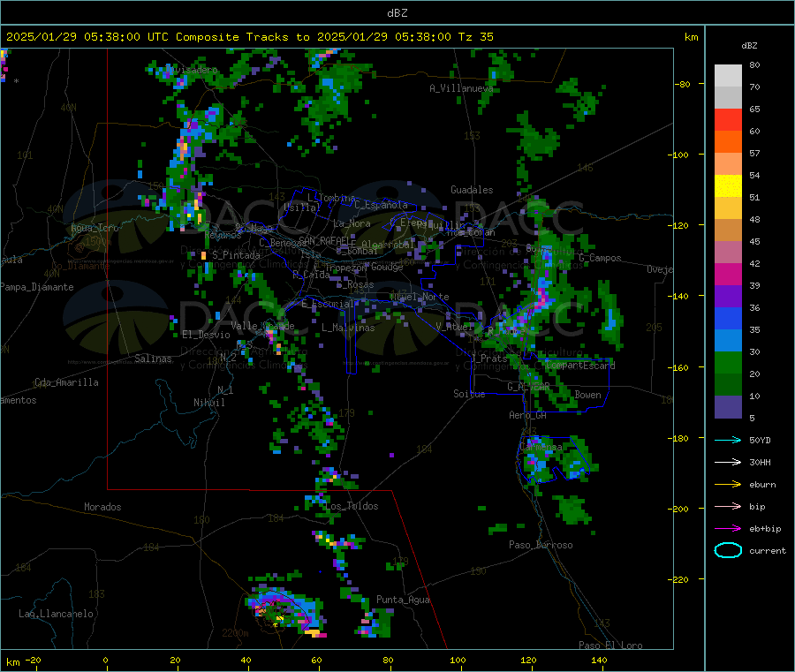Click the eb+bip magenta arrow legend icon
Screen dimensions: 795x672
click(x=728, y=529)
